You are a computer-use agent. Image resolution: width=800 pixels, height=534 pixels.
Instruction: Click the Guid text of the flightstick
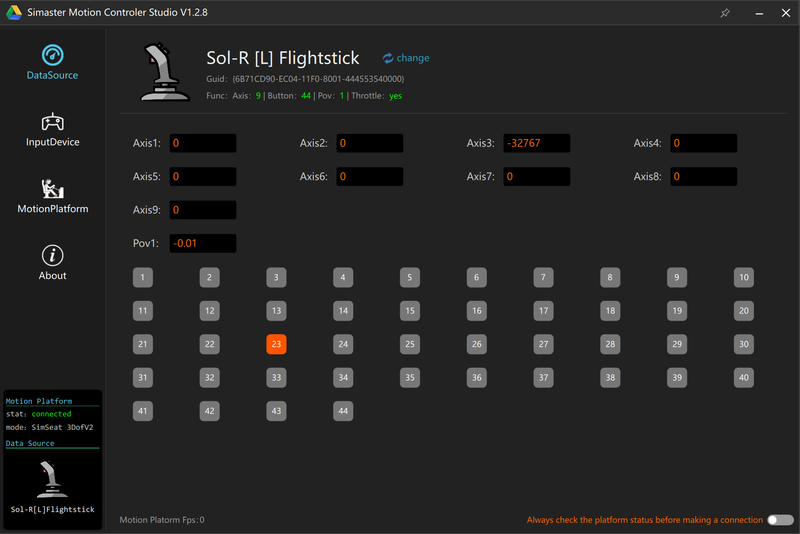point(305,79)
